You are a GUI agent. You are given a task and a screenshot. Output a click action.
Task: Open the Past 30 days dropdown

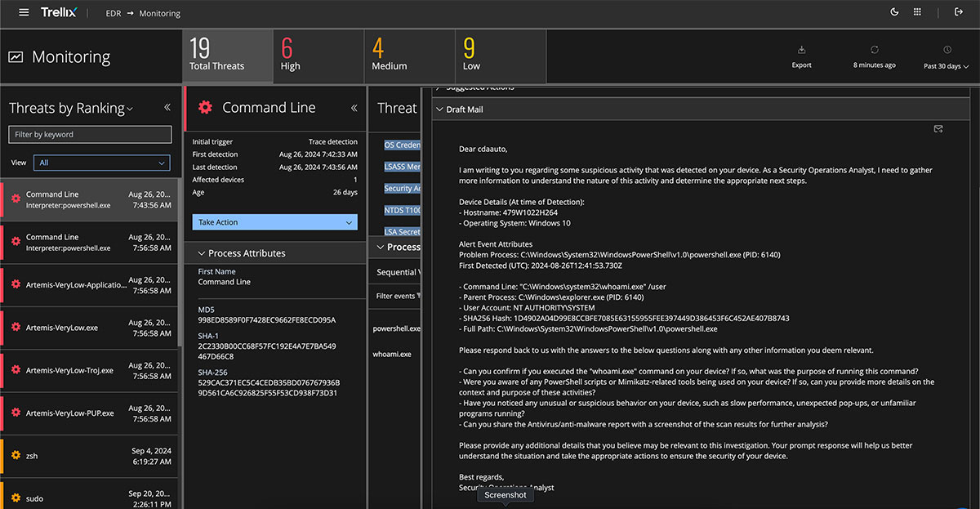pyautogui.click(x=946, y=66)
